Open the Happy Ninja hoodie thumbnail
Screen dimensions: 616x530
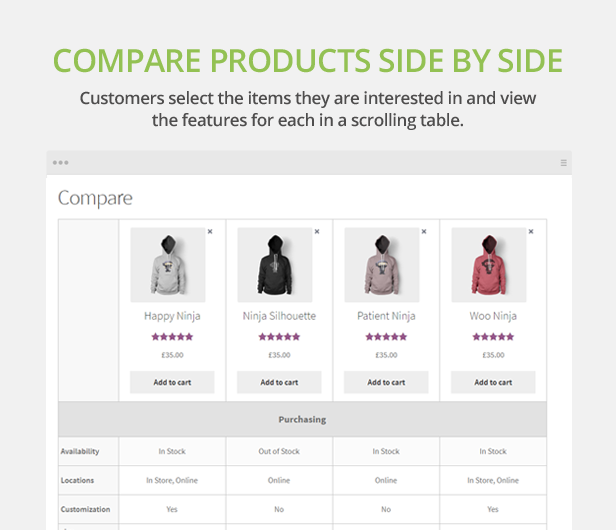[x=168, y=265]
